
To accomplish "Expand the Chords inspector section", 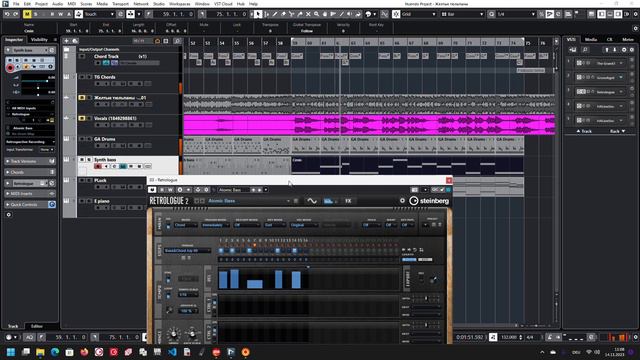I will [x=29, y=172].
